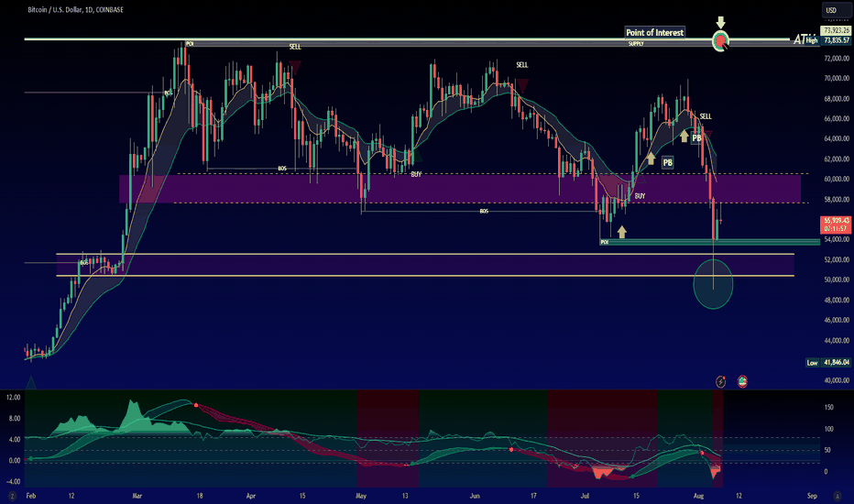Click the red oscillator dot near March 18
Image resolution: width=854 pixels, height=504 pixels.
pyautogui.click(x=195, y=405)
